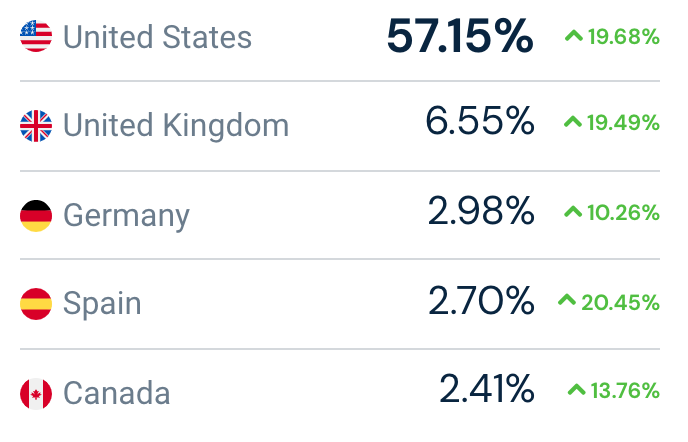Select the Germany country name
Viewport: 688px width, 442px height.
tap(126, 216)
